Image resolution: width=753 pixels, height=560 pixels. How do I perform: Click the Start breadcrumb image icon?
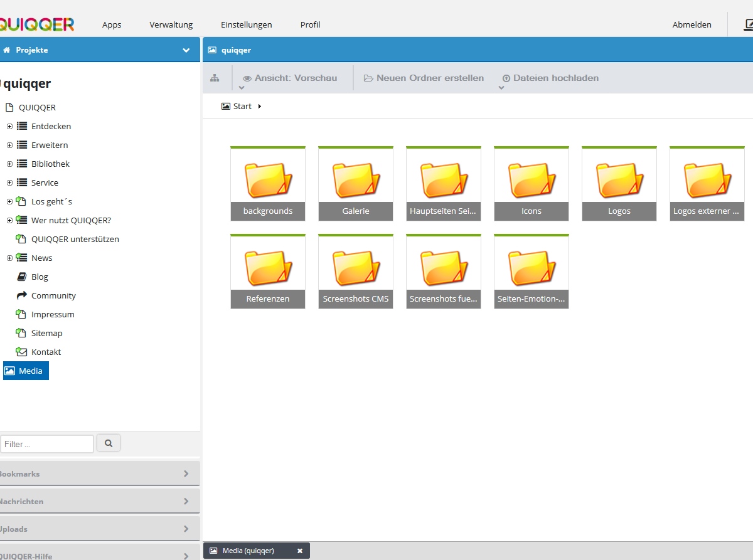pyautogui.click(x=226, y=107)
